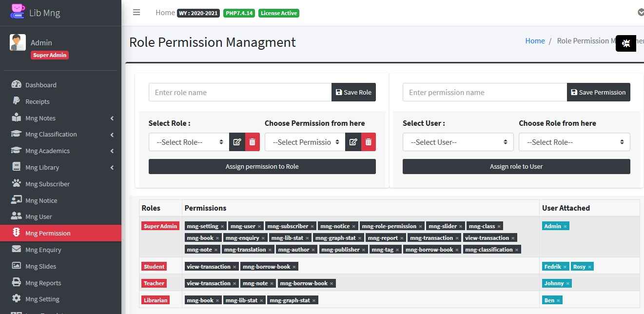
Task: Click the Enter permission name input field
Action: [484, 92]
